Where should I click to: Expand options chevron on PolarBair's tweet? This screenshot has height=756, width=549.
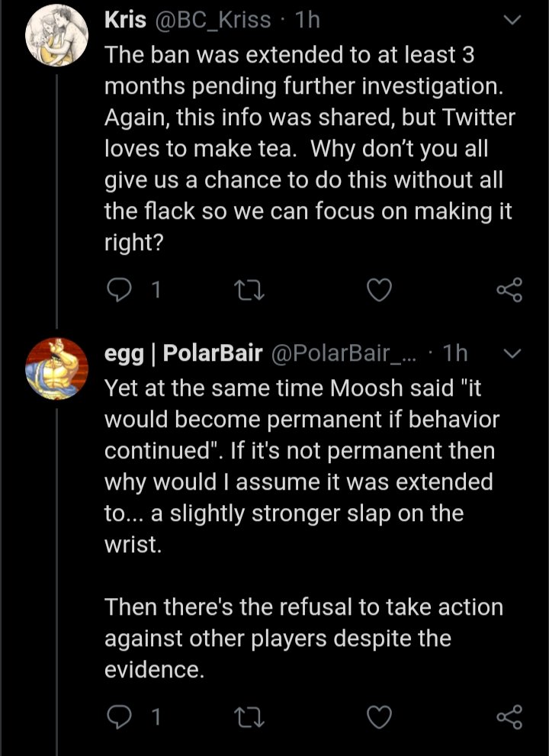coord(513,354)
